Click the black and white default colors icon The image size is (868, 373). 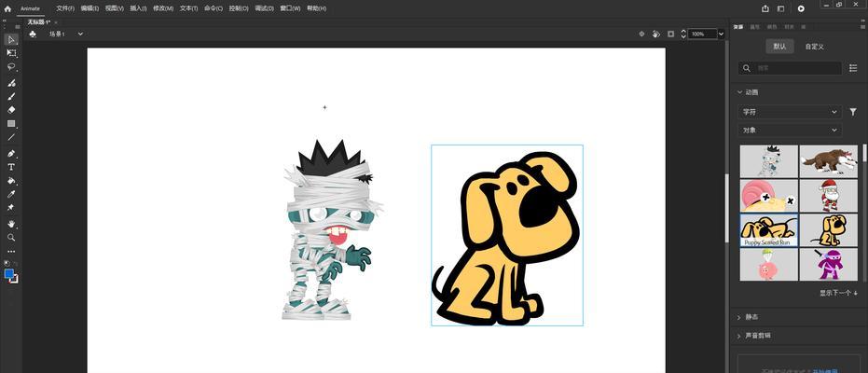click(x=7, y=263)
